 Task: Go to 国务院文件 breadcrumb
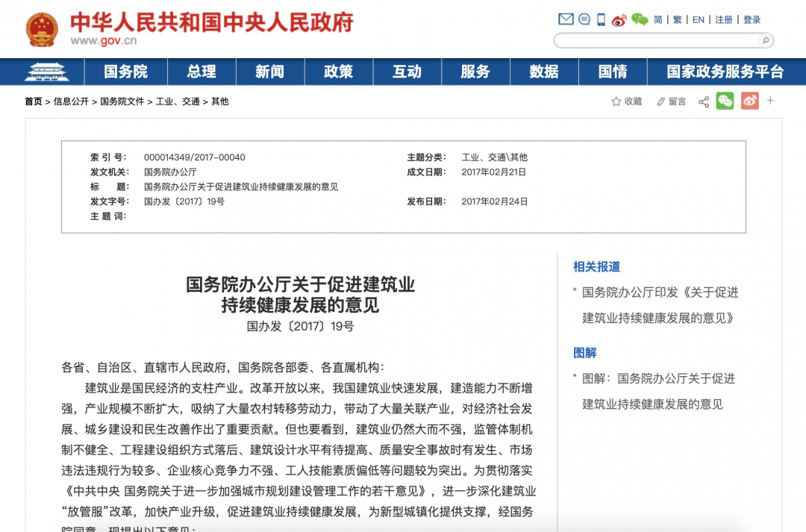[x=122, y=101]
